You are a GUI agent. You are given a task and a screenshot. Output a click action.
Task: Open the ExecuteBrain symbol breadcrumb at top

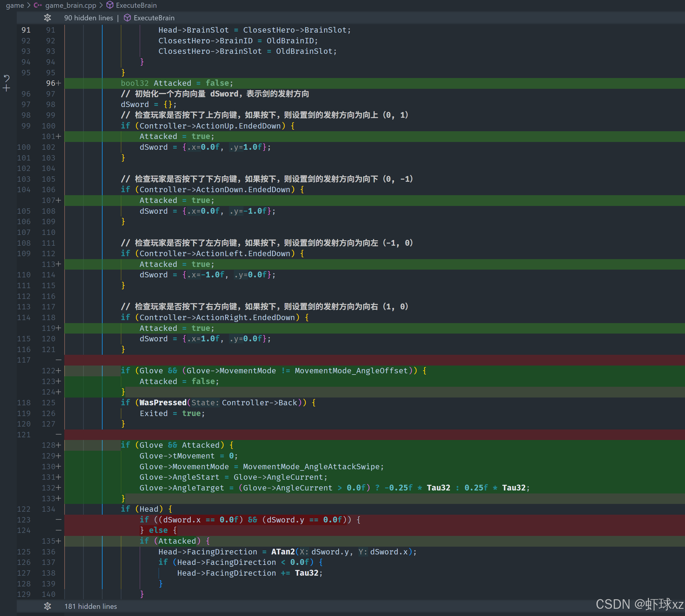[136, 5]
